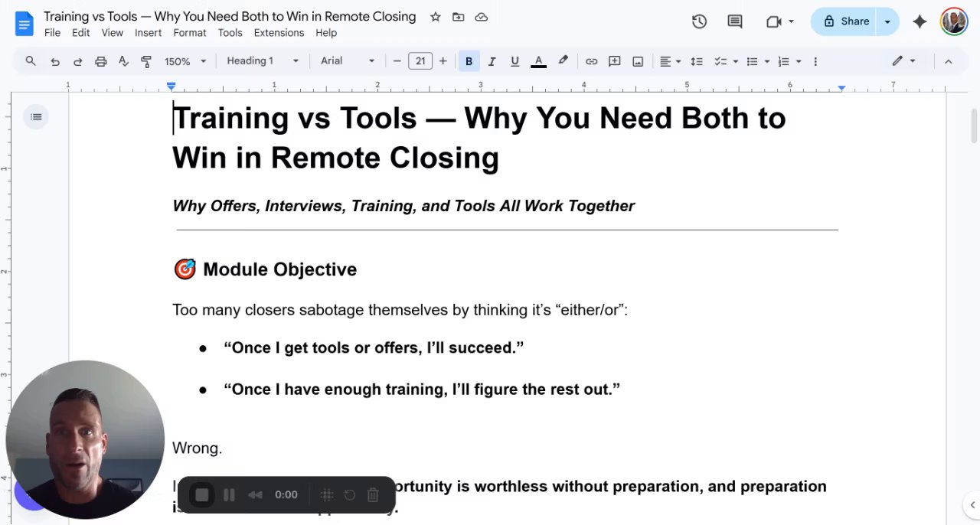Screen dimensions: 980x525
Task: Start video call camera icon
Action: point(773,21)
